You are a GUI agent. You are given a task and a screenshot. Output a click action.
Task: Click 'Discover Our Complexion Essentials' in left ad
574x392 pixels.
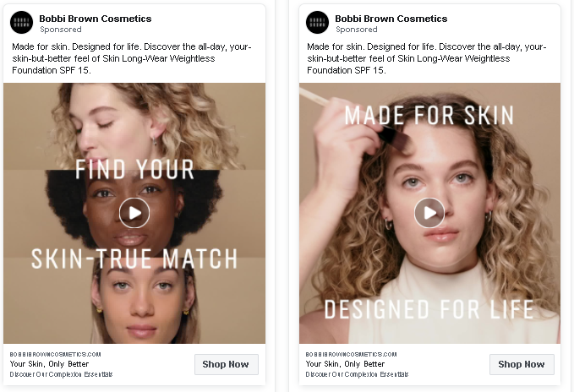click(x=61, y=374)
